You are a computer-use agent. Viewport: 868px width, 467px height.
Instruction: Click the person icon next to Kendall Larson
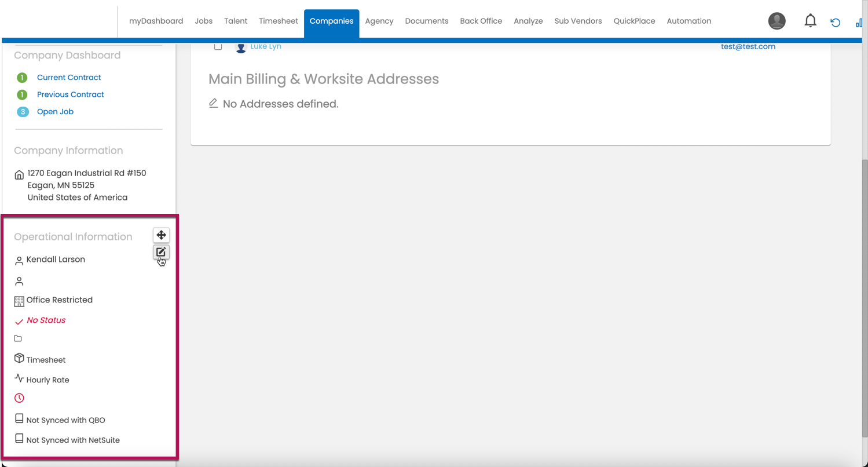(x=19, y=261)
